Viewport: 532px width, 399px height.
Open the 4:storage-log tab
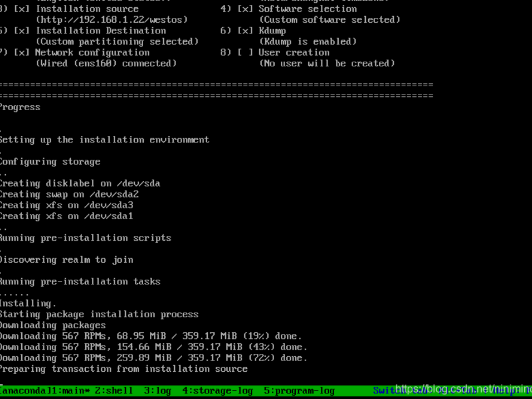(x=217, y=391)
